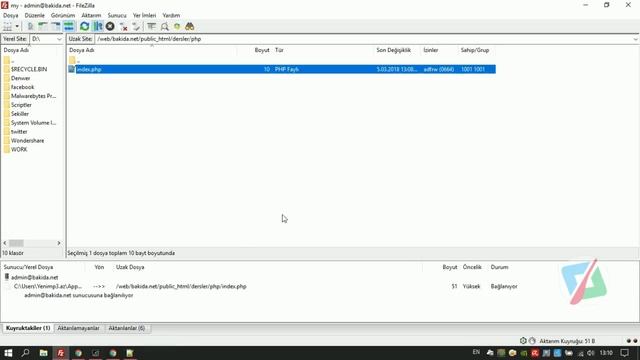The width and height of the screenshot is (640, 360).
Task: Reconnect to the last server
Action: coord(136,27)
